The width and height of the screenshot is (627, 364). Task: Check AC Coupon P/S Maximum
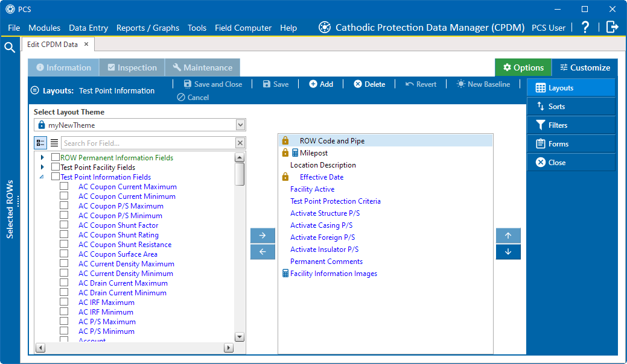[64, 205]
